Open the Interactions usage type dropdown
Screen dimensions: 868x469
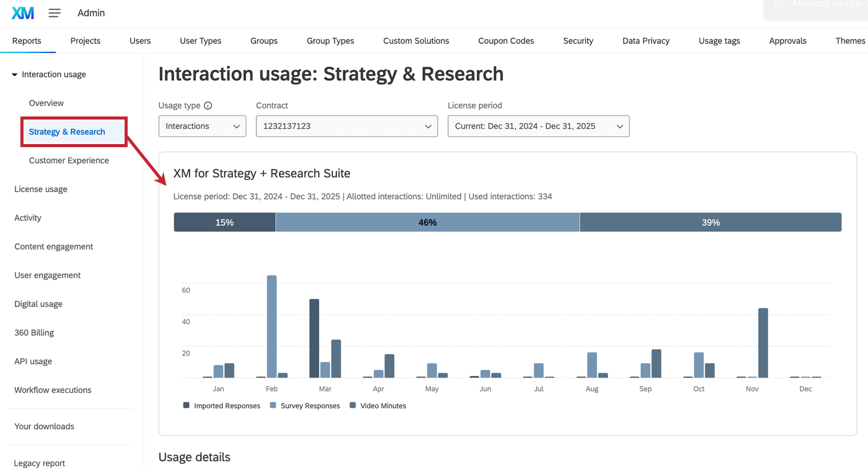pos(202,126)
